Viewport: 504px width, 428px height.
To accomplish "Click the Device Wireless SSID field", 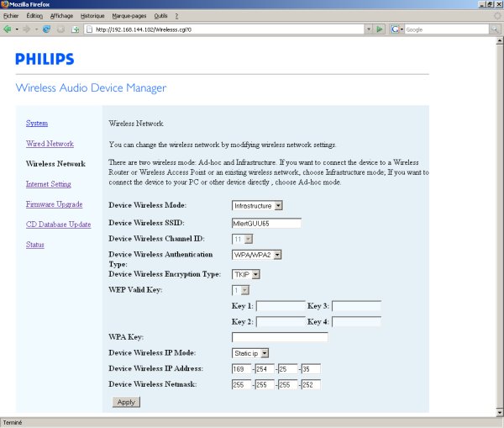I will (265, 223).
